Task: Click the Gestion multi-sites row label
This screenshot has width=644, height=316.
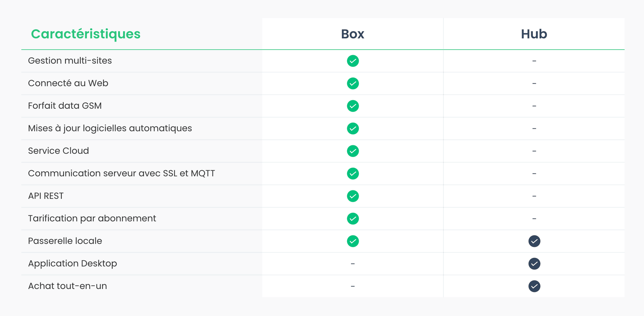Action: tap(70, 61)
